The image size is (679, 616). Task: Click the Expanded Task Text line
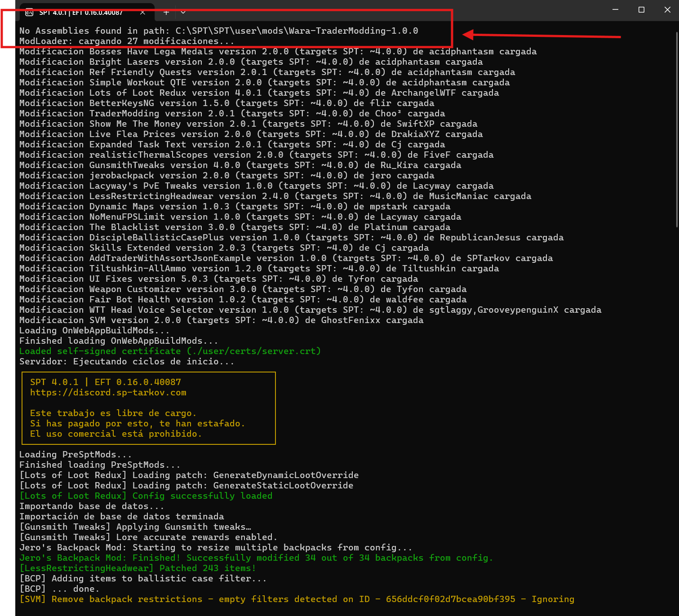pos(232,144)
